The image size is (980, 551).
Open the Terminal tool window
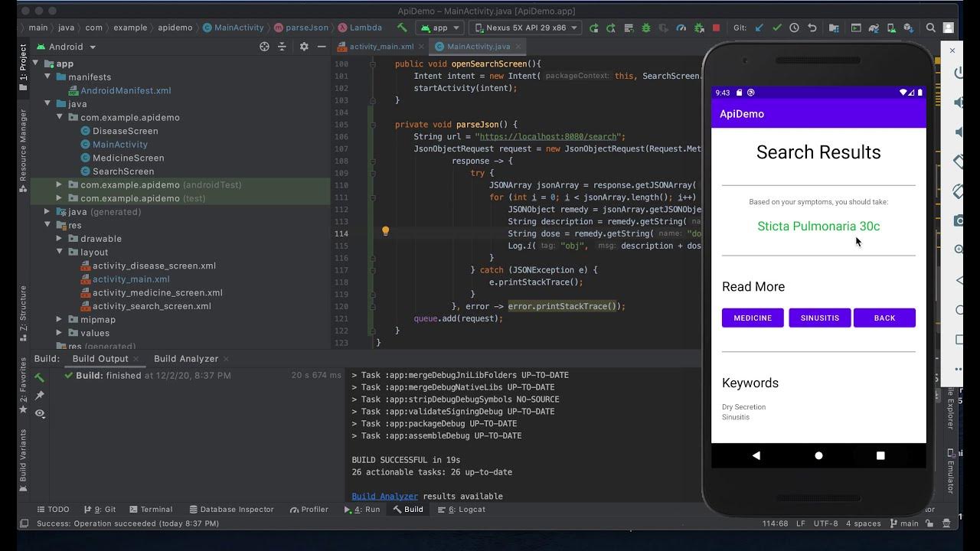(x=151, y=509)
